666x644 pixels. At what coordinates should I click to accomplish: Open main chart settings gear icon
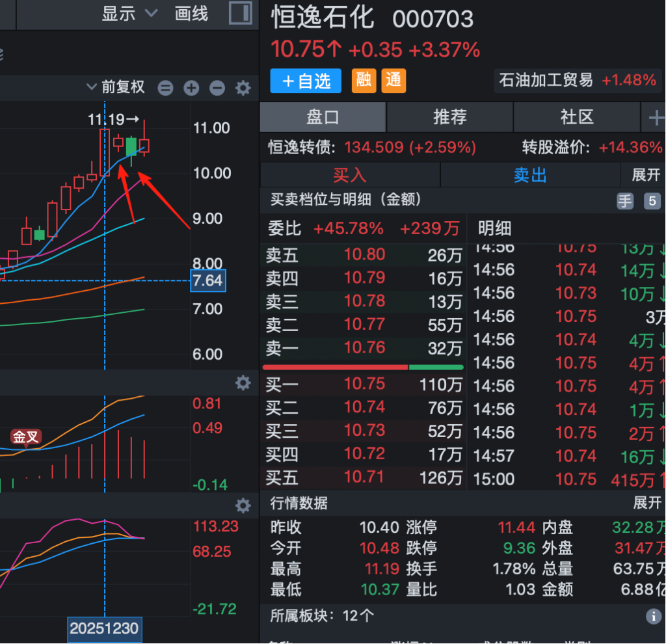click(243, 88)
